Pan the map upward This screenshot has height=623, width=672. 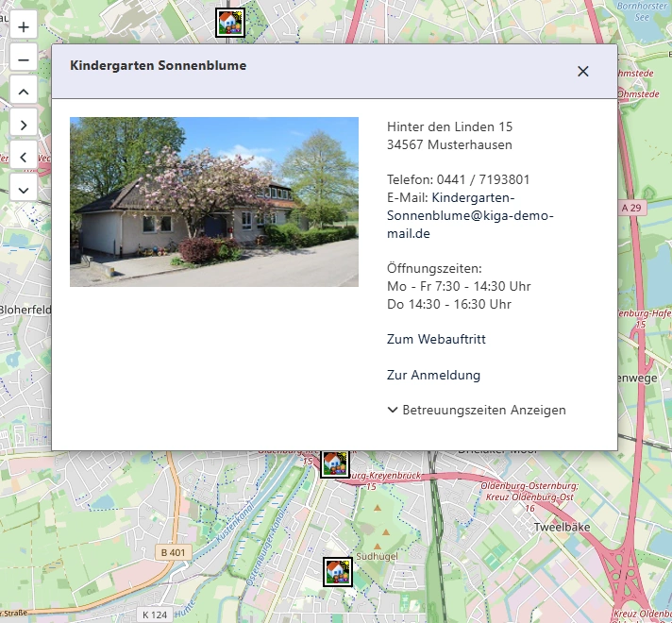click(24, 91)
